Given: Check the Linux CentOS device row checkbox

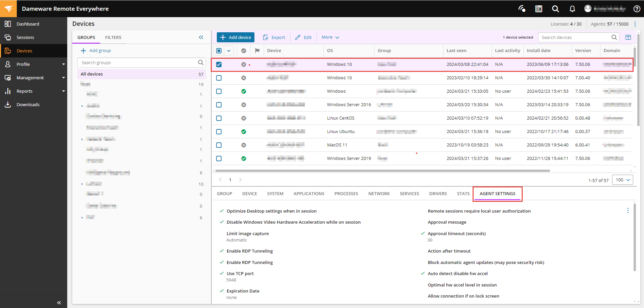Looking at the screenshot, I should point(219,118).
